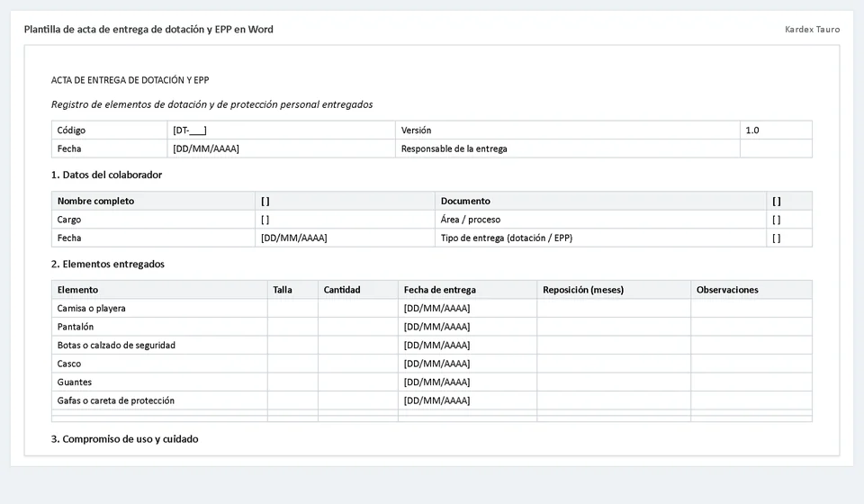This screenshot has width=864, height=504.
Task: Select the 'Cargo' cell
Action: (x=153, y=220)
